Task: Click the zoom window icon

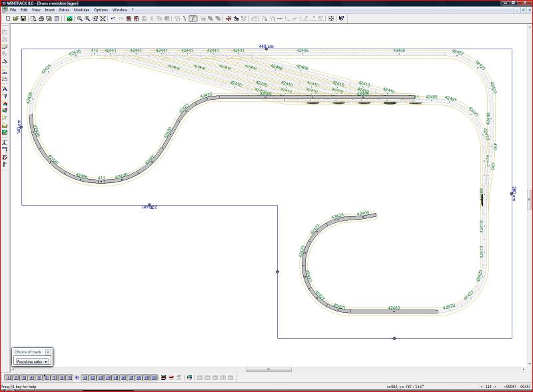Action: [95, 19]
